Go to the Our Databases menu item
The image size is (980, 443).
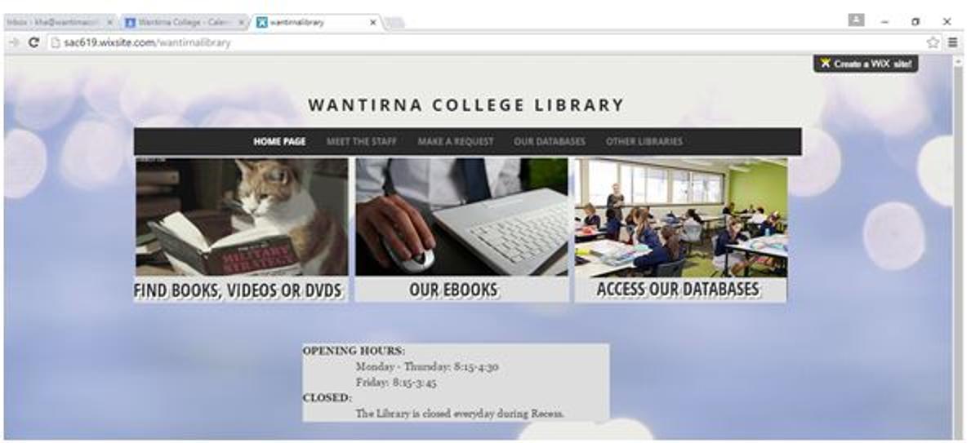tap(550, 141)
